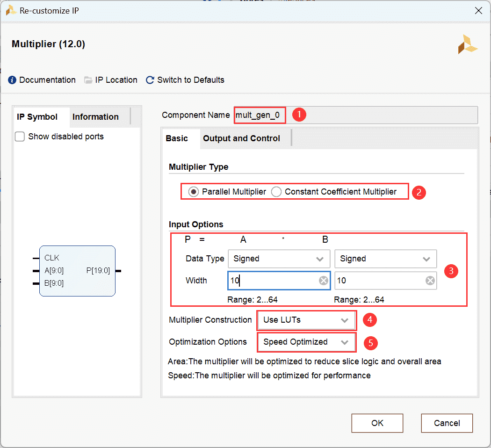This screenshot has height=448, width=491.
Task: Expand the Multiplier Construction Use LUTs dropdown
Action: point(306,320)
